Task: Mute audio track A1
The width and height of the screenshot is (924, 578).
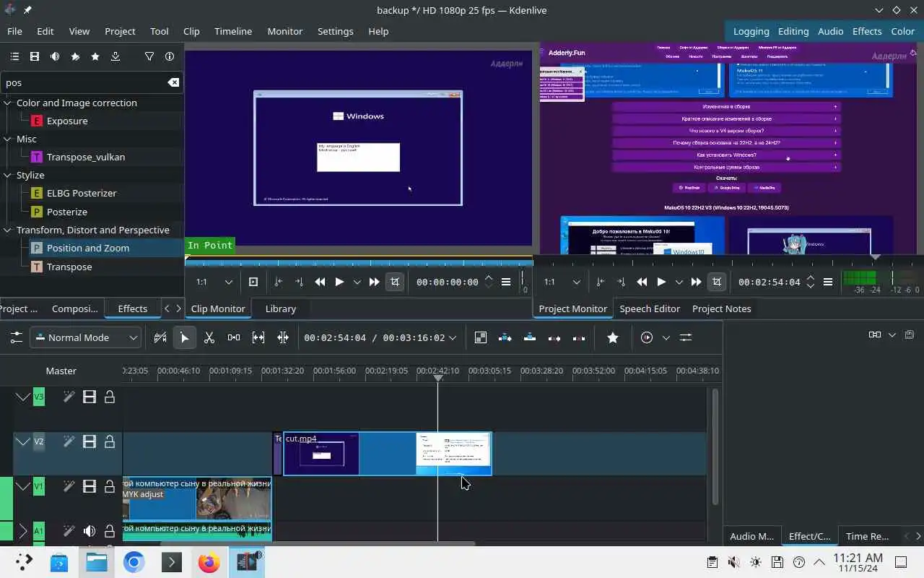Action: click(90, 531)
